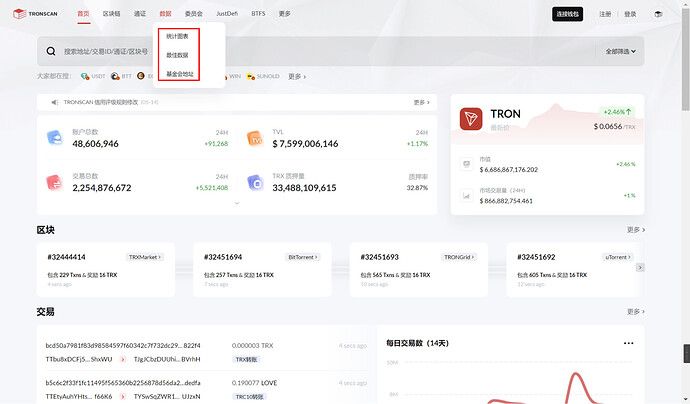This screenshot has height=404, width=690.
Task: Click the 登录 login link
Action: point(630,14)
